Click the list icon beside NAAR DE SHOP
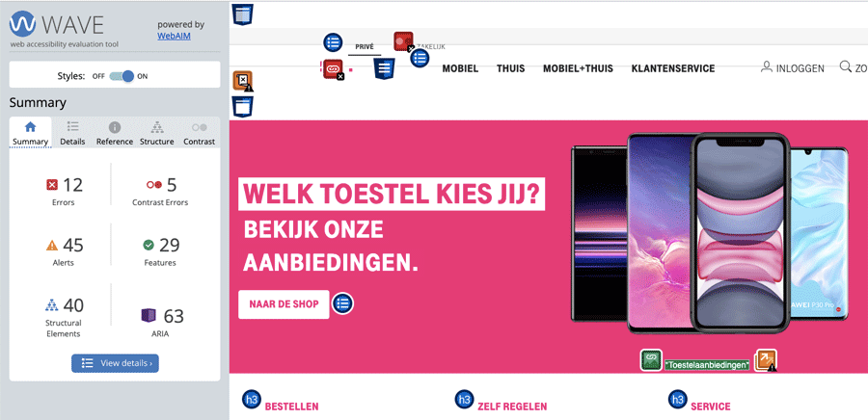This screenshot has width=868, height=420. tap(342, 303)
